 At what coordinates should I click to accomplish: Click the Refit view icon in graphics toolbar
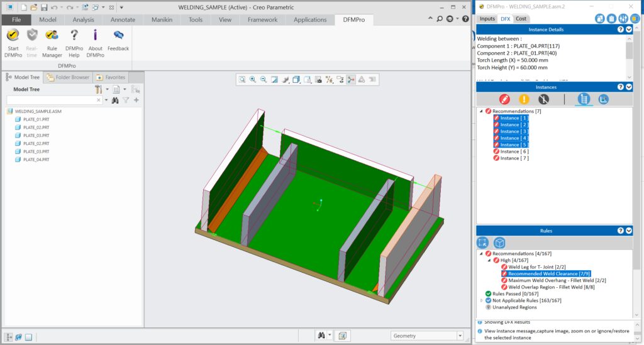click(x=242, y=80)
